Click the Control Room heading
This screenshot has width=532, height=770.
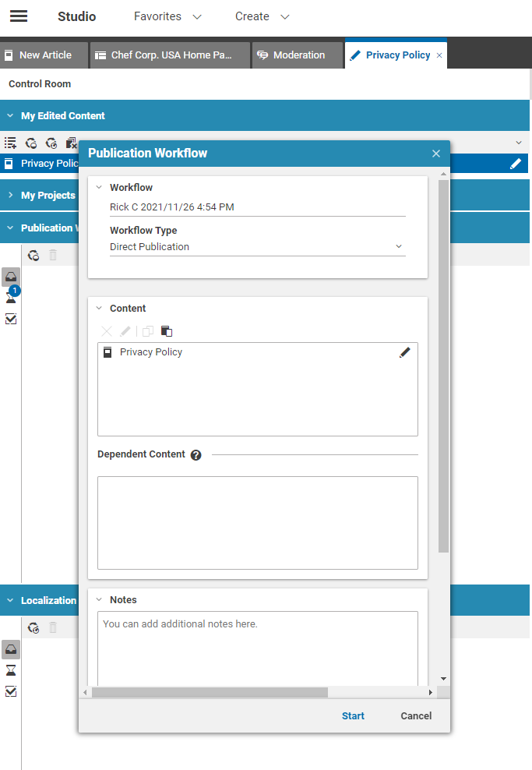(40, 84)
